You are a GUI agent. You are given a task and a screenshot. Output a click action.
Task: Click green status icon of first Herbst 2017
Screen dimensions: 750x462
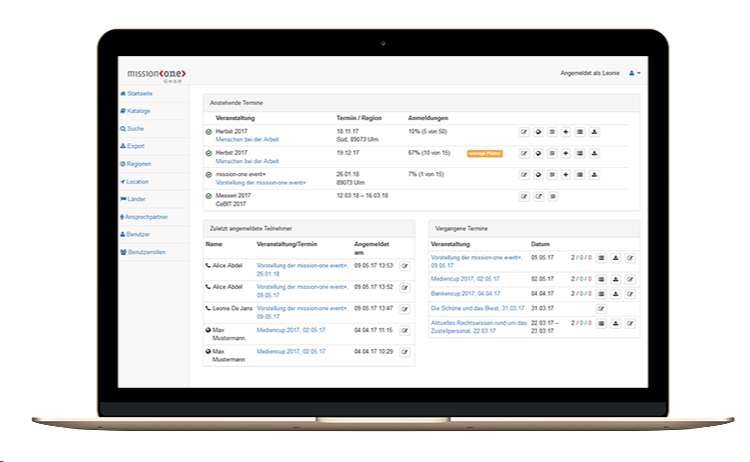[209, 131]
